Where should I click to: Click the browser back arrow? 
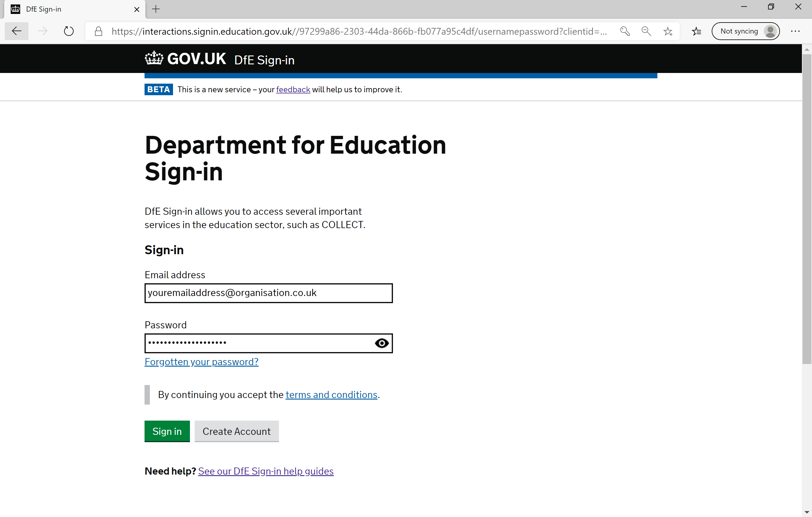[17, 31]
